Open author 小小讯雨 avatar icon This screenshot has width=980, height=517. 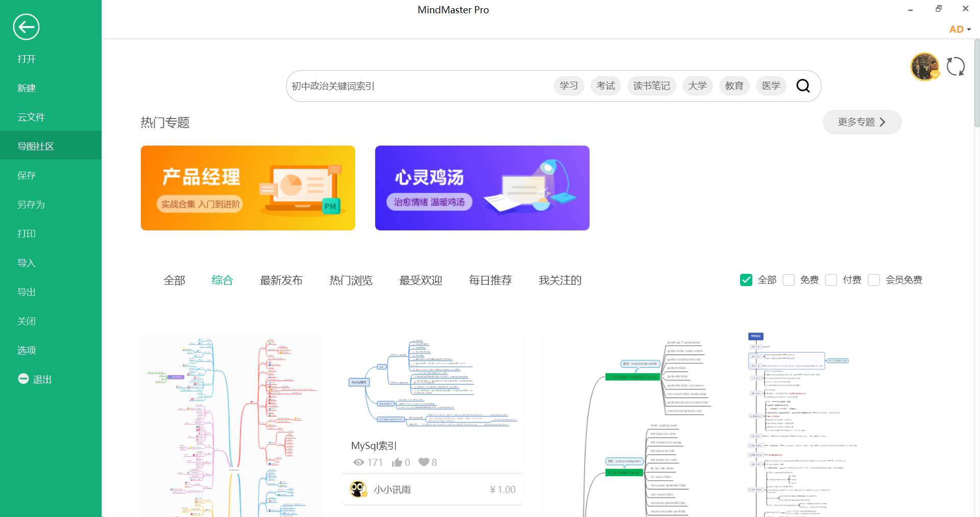pyautogui.click(x=358, y=489)
